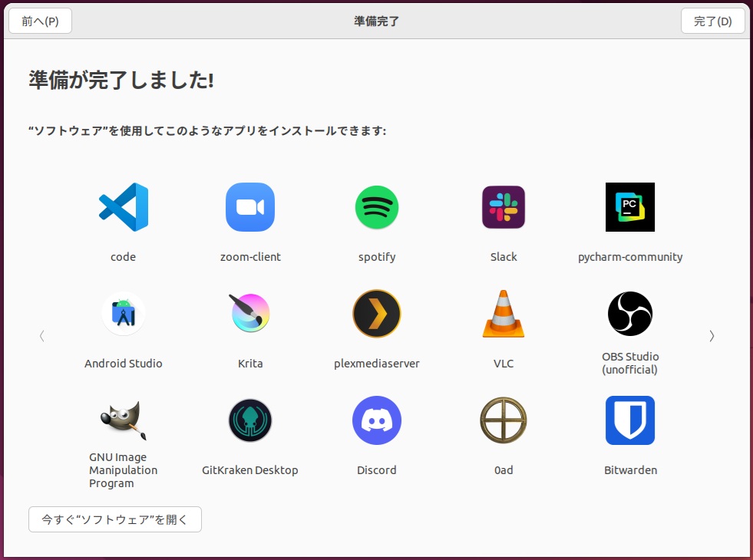
Task: Click the 'spotify' label
Action: (377, 257)
